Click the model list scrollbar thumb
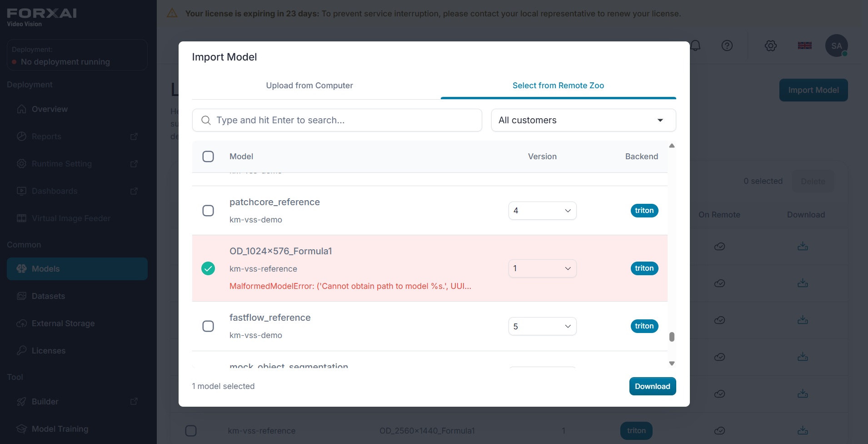The image size is (868, 444). (x=672, y=337)
